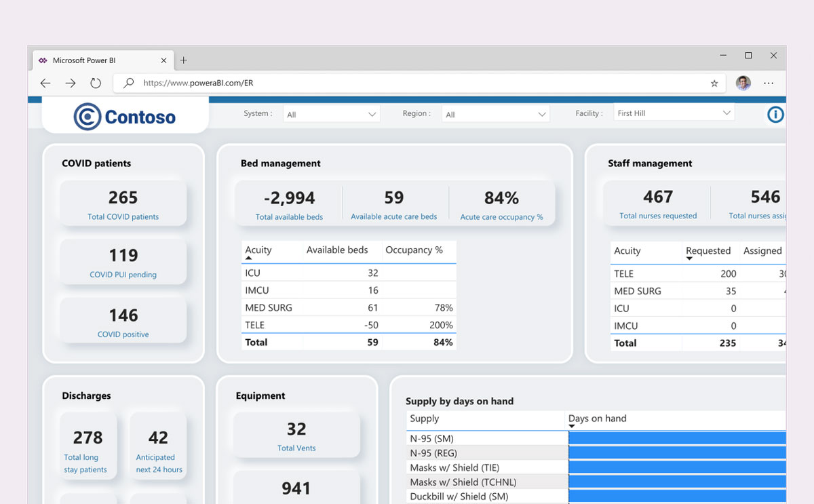Click the 78% occupancy cell
This screenshot has width=814, height=504.
click(x=444, y=307)
